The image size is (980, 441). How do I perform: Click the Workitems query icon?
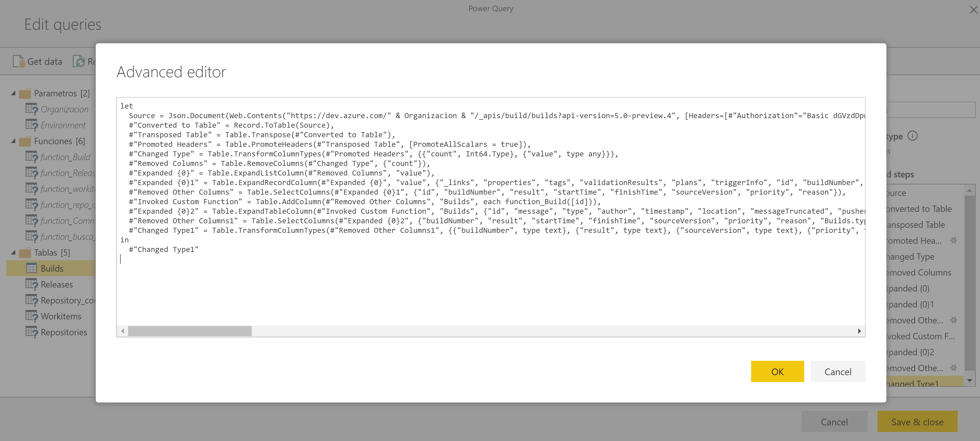32,316
